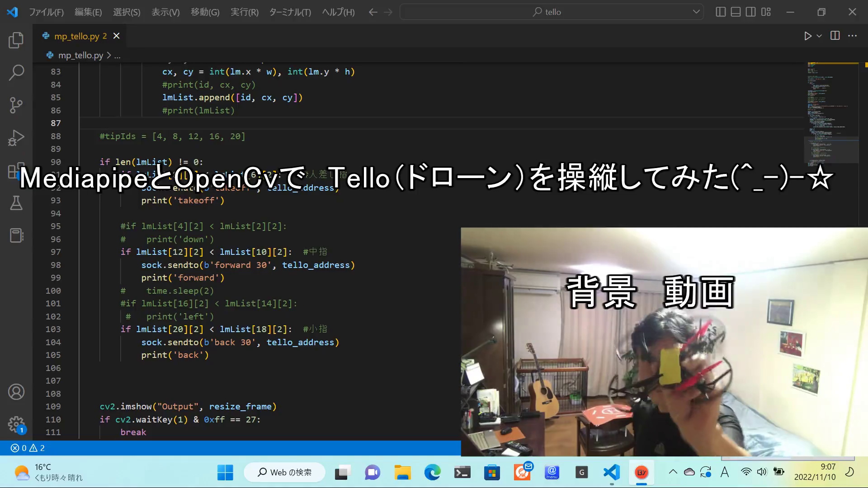Open the terminal taskbar icon
Viewport: 868px width, 488px height.
[462, 473]
